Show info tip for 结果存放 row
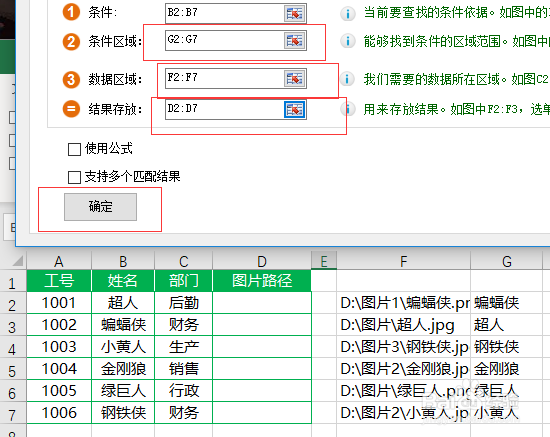Viewport: 550px width, 437px height. coord(348,109)
